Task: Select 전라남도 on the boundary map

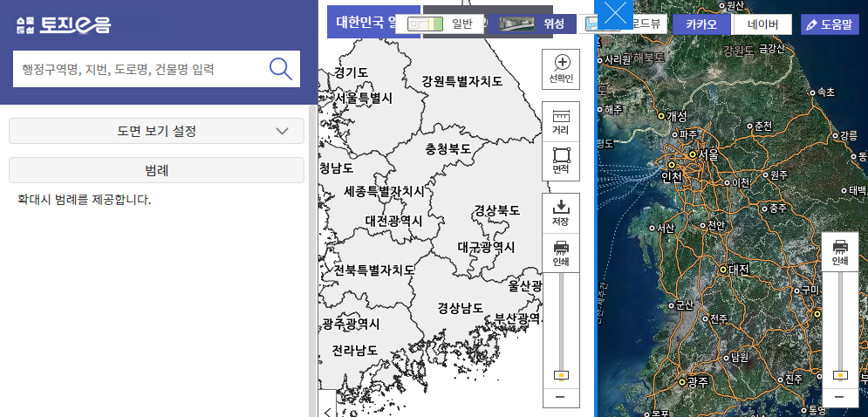Action: tap(355, 351)
